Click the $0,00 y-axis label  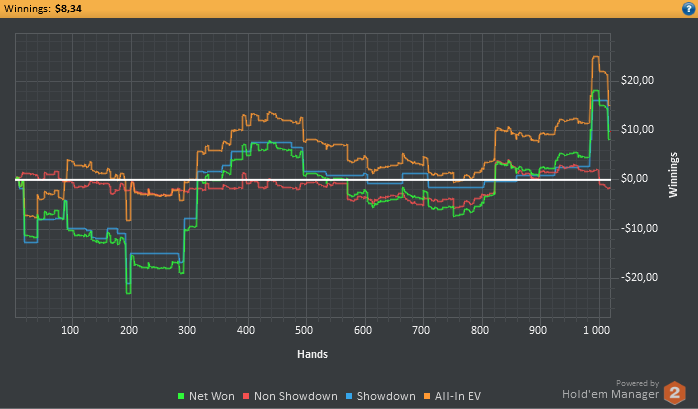[634, 179]
